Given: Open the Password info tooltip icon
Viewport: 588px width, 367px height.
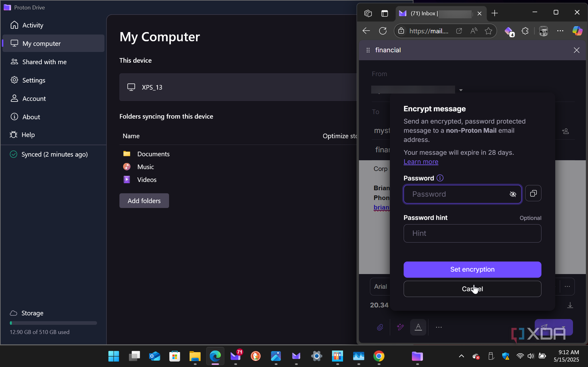Looking at the screenshot, I should [440, 178].
